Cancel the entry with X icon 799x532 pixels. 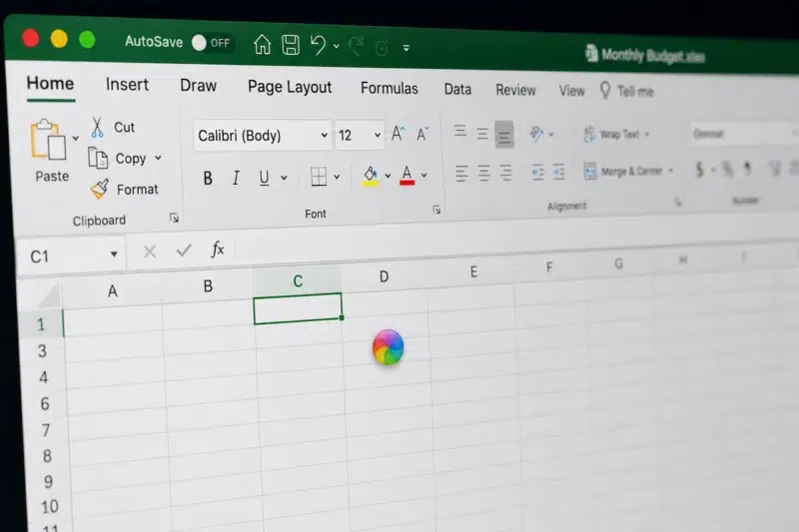point(149,252)
